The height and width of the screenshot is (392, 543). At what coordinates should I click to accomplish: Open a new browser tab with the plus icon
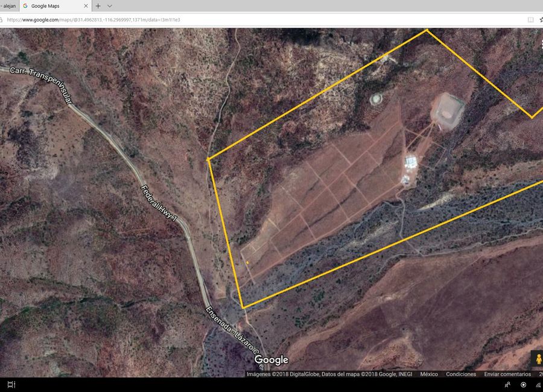point(98,6)
